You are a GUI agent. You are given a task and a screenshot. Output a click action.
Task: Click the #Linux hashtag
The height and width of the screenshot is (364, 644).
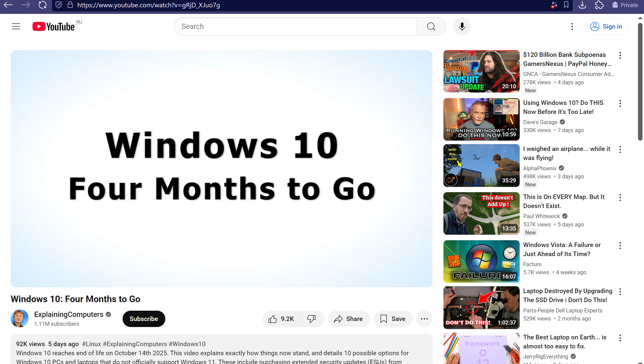(x=92, y=344)
